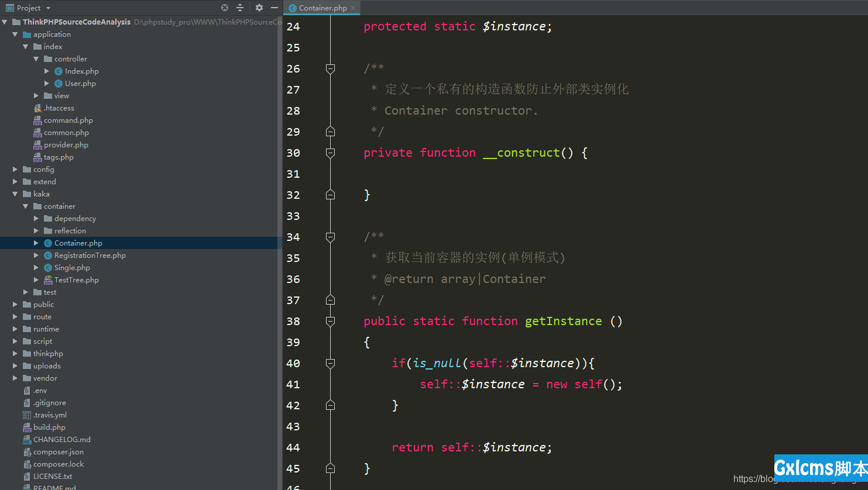The height and width of the screenshot is (490, 868).
Task: Click the .gitignore file icon
Action: [x=27, y=403]
